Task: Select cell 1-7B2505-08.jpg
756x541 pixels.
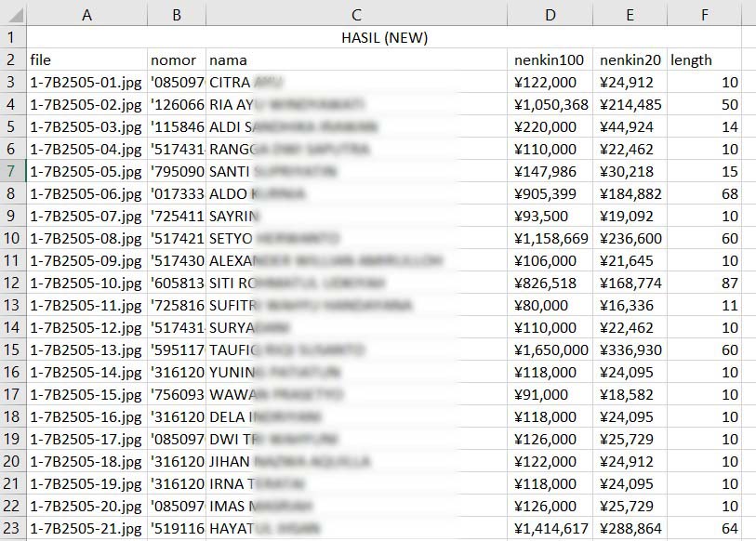Action: [86, 238]
